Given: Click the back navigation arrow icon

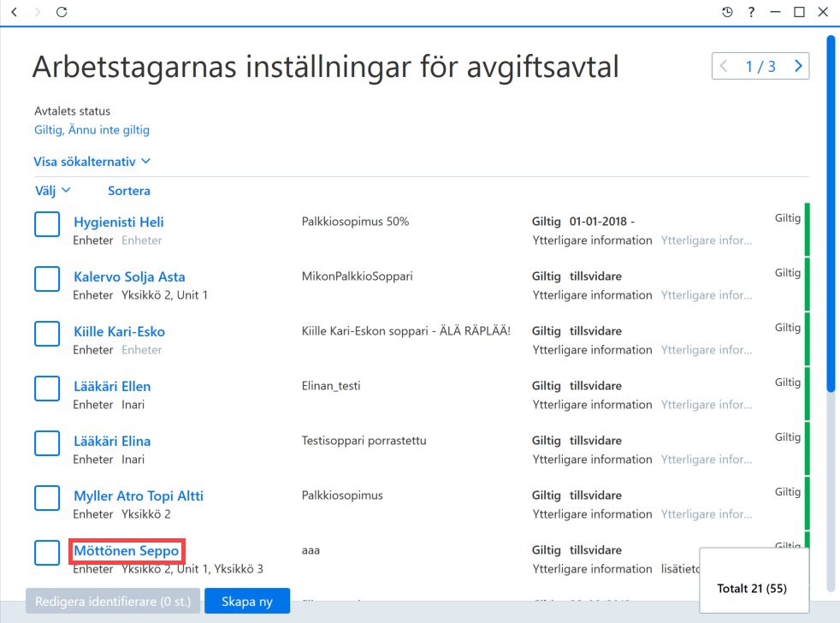Looking at the screenshot, I should (x=15, y=12).
